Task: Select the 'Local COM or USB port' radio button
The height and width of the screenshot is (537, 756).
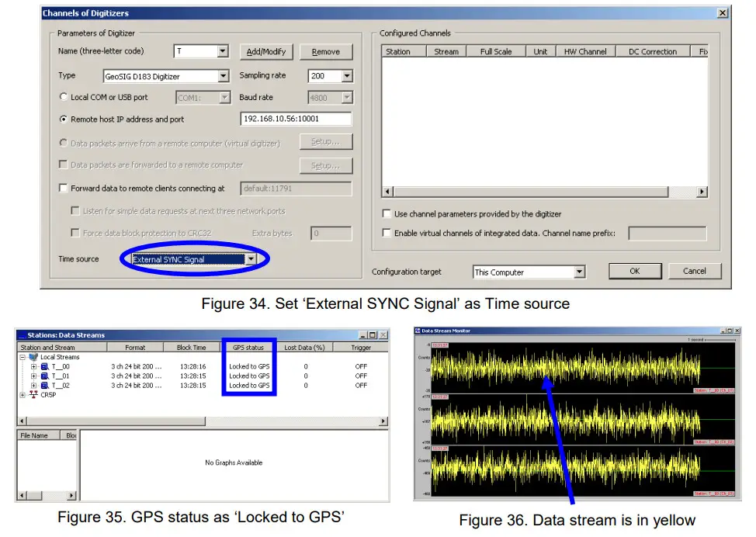Action: point(64,96)
